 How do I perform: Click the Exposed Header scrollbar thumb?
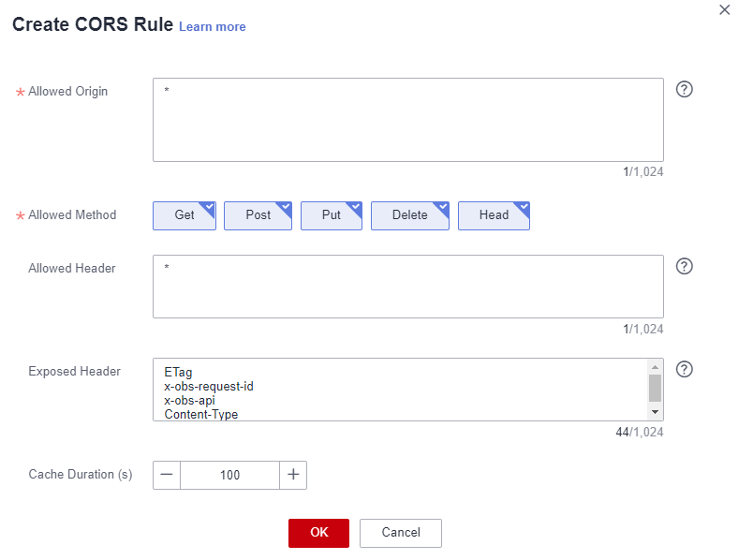click(x=655, y=386)
